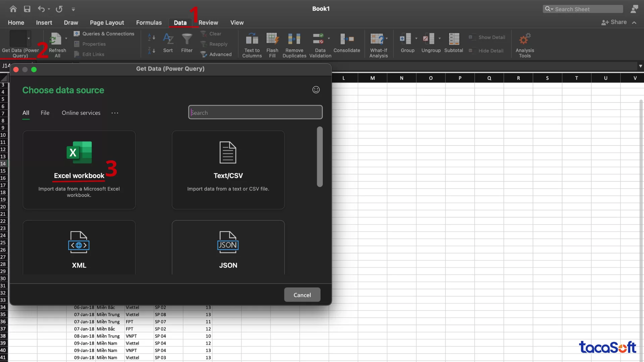Click the Share button
644x362 pixels.
(614, 22)
